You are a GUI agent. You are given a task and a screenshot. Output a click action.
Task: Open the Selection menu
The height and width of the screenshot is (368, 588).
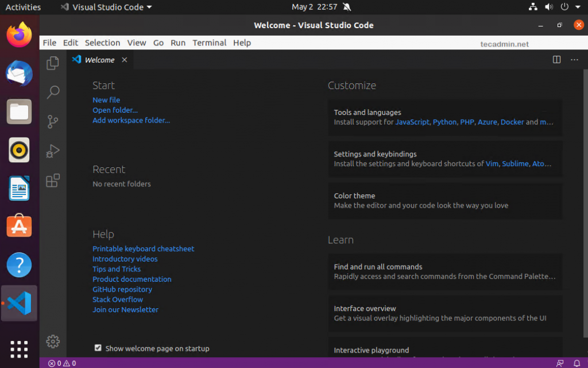point(102,43)
